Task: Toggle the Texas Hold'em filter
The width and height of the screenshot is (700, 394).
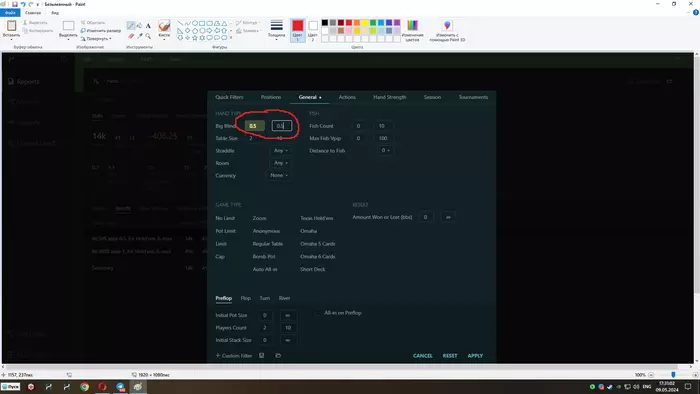Action: click(x=317, y=218)
